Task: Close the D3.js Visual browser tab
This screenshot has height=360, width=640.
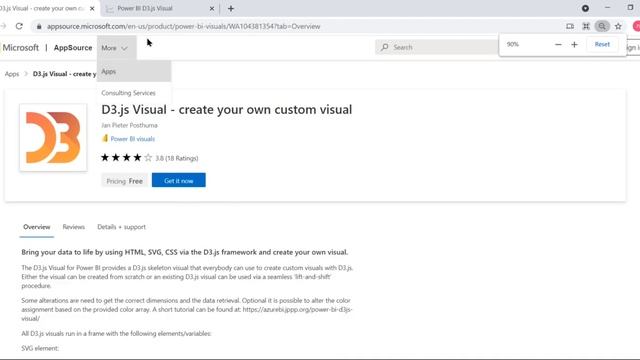Action: (92, 9)
